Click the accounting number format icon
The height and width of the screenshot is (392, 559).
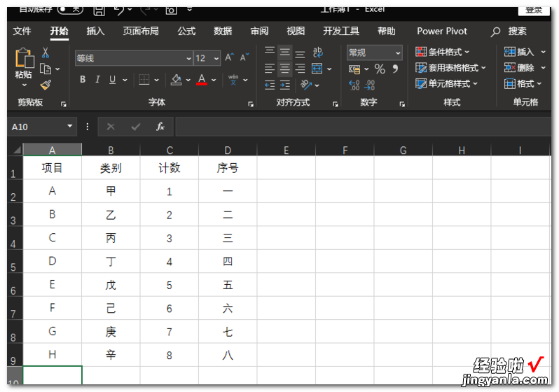click(354, 69)
